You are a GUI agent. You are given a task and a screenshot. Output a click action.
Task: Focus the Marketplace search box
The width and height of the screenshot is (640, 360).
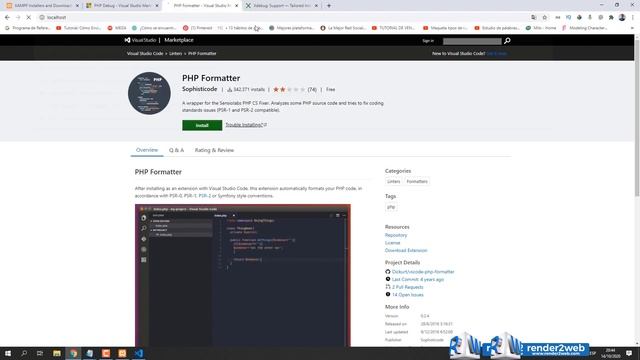click(x=472, y=41)
